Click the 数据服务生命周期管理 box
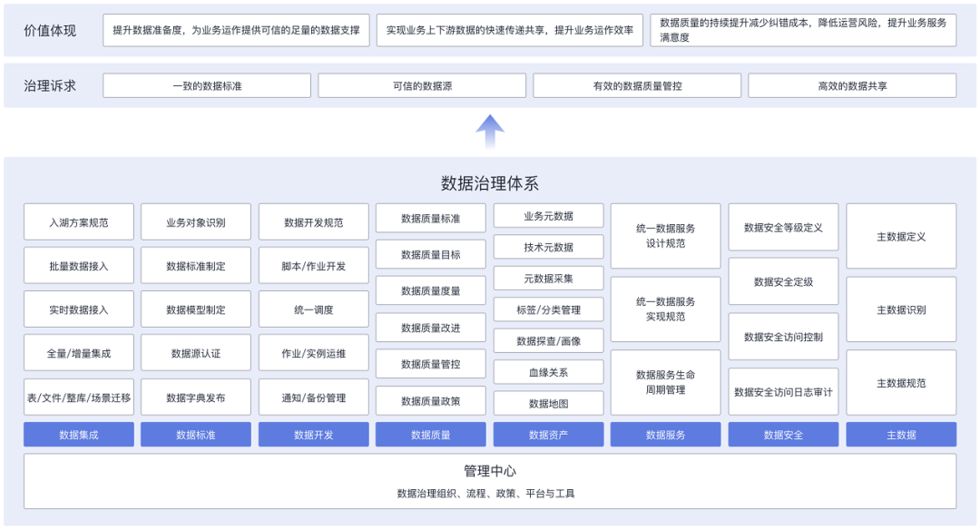Screen dimensions: 980x530 click(x=666, y=382)
